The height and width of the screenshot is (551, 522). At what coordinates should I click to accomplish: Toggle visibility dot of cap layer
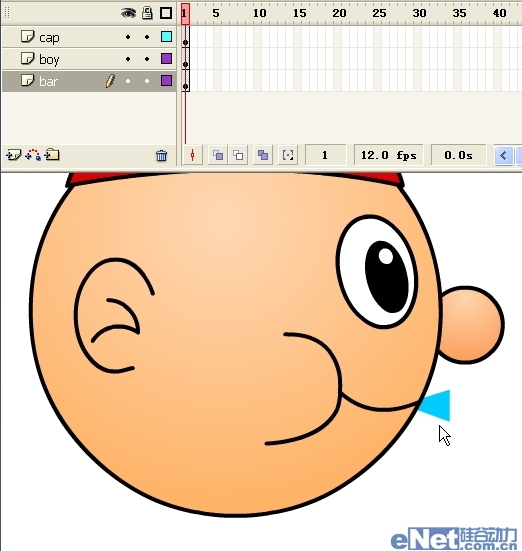128,37
